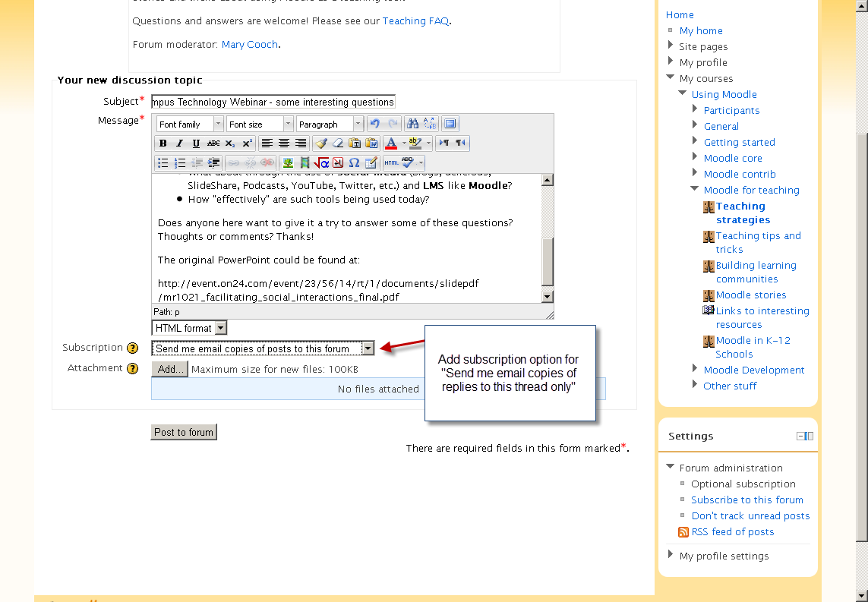Expand My profile settings

click(x=671, y=555)
